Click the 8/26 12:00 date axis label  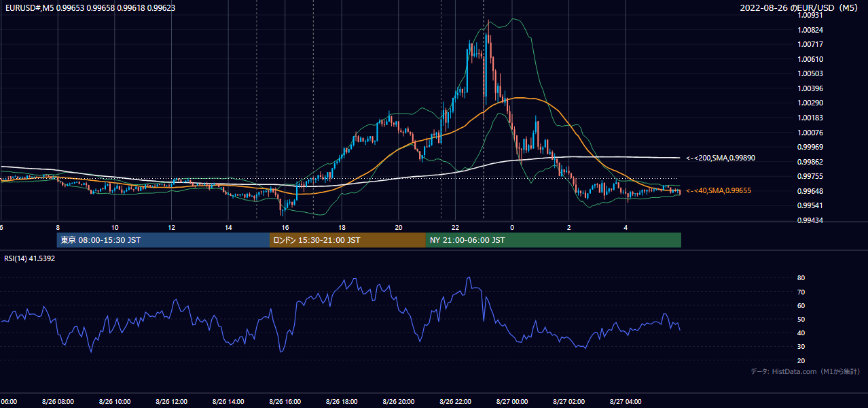pyautogui.click(x=171, y=402)
